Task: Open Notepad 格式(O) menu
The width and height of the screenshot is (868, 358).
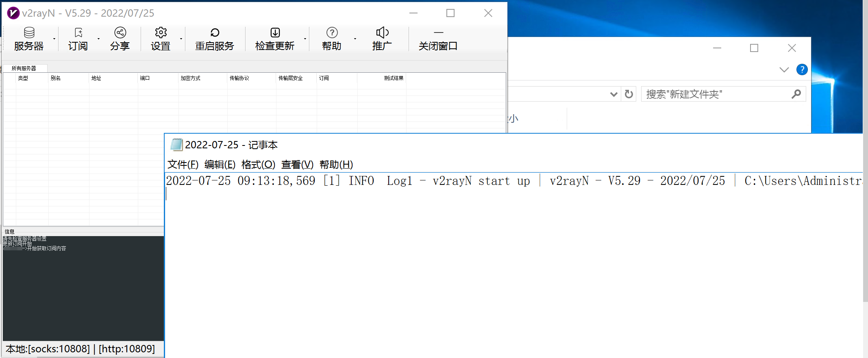Action: (258, 165)
